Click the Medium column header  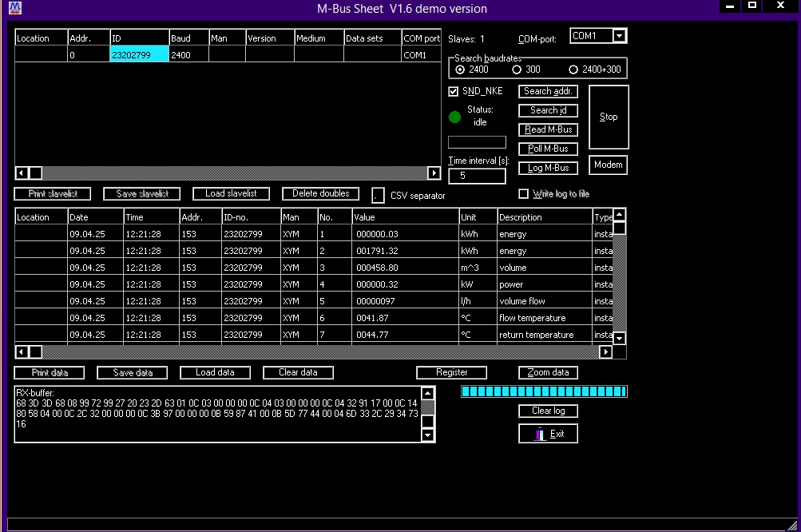coord(319,38)
